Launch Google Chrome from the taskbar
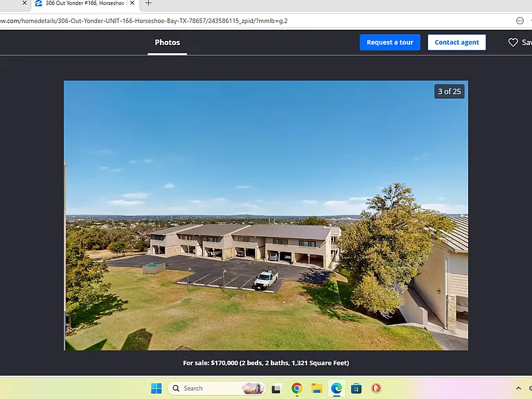 pyautogui.click(x=297, y=388)
